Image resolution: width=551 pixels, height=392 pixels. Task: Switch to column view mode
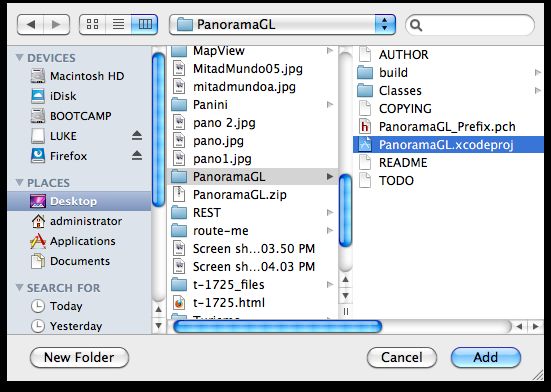144,25
